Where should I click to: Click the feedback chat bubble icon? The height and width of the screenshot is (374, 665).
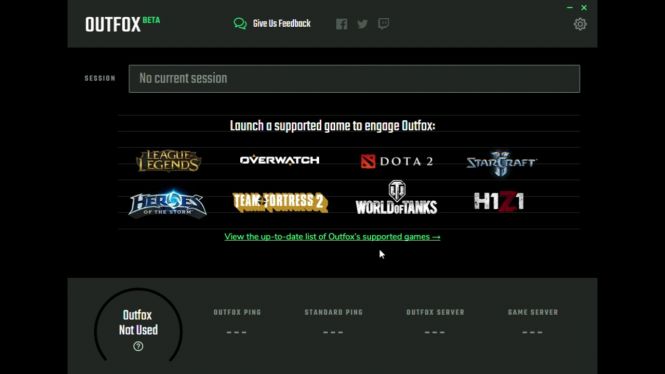tap(240, 24)
